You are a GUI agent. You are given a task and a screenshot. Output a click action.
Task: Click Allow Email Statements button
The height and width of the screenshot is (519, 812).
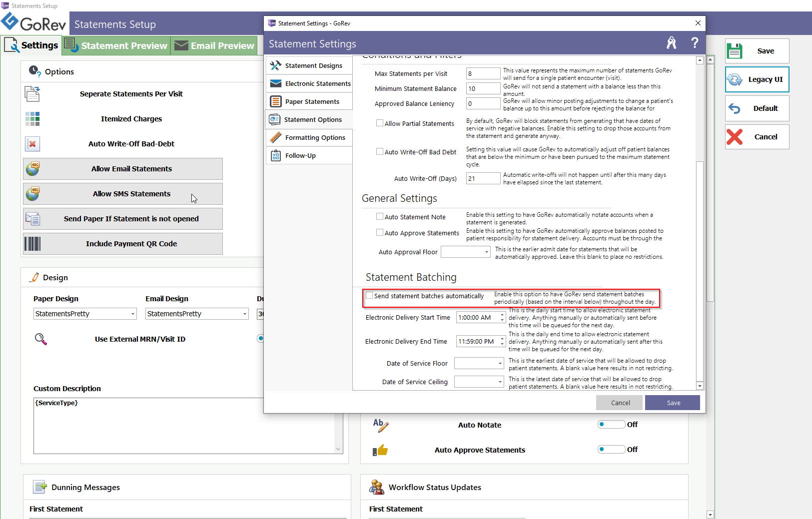coord(123,169)
